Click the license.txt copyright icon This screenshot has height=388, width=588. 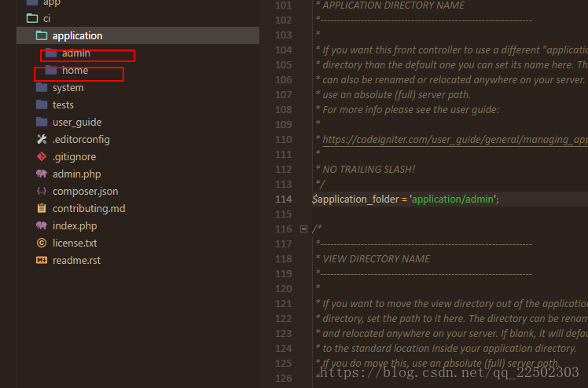coord(42,243)
